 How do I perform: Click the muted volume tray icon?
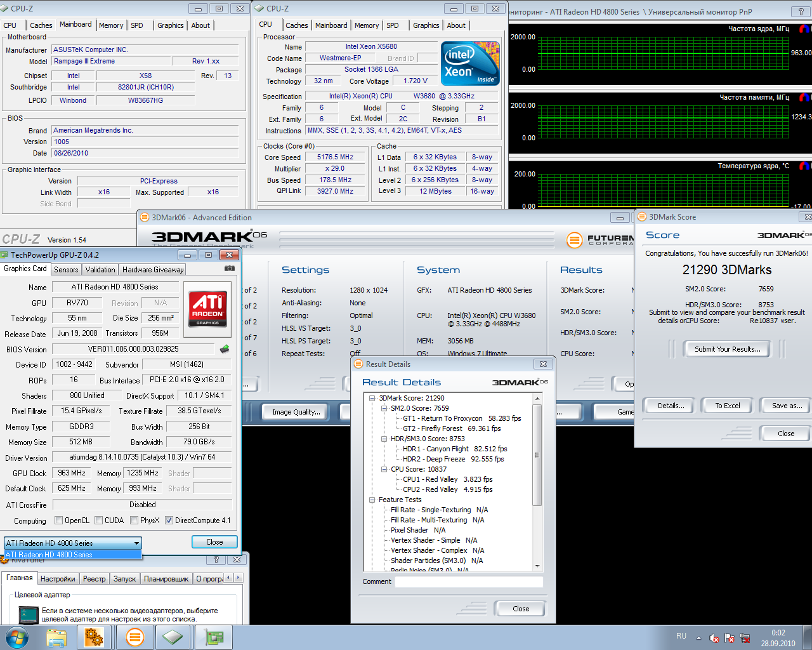[x=714, y=638]
